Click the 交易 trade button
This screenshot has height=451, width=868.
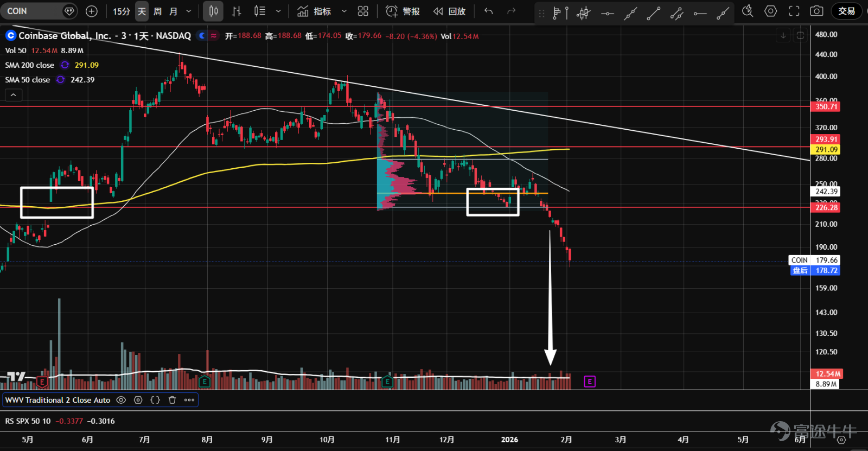[846, 11]
